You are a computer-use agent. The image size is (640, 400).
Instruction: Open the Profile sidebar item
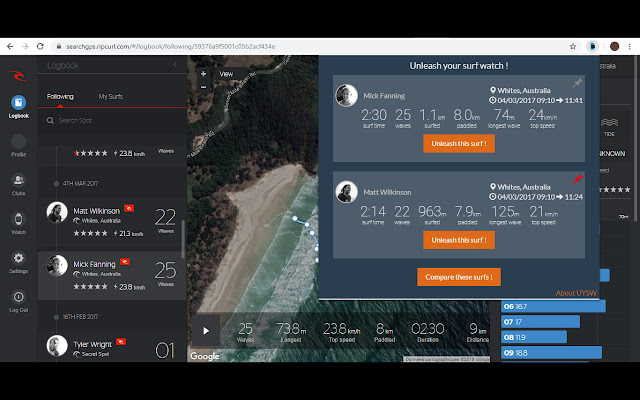(x=18, y=146)
